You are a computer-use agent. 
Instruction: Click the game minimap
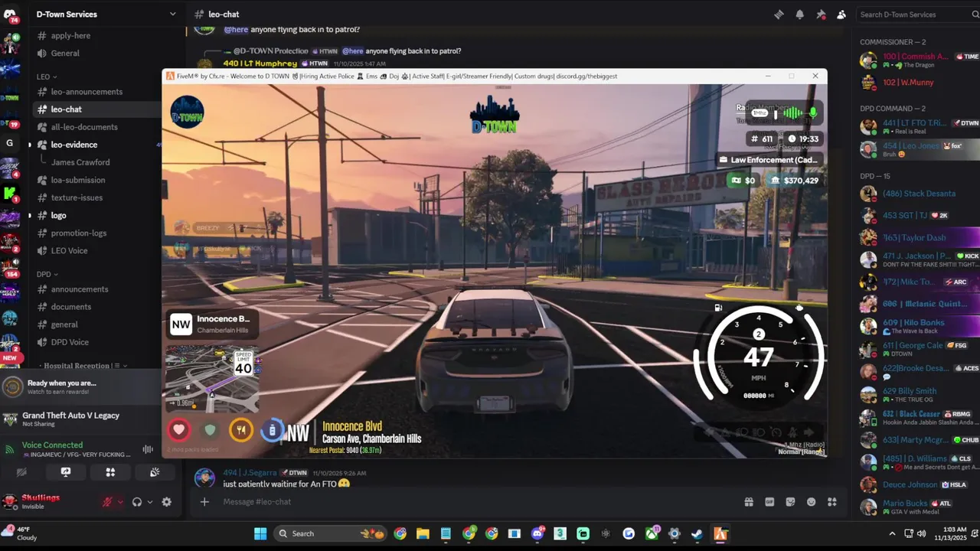click(211, 378)
